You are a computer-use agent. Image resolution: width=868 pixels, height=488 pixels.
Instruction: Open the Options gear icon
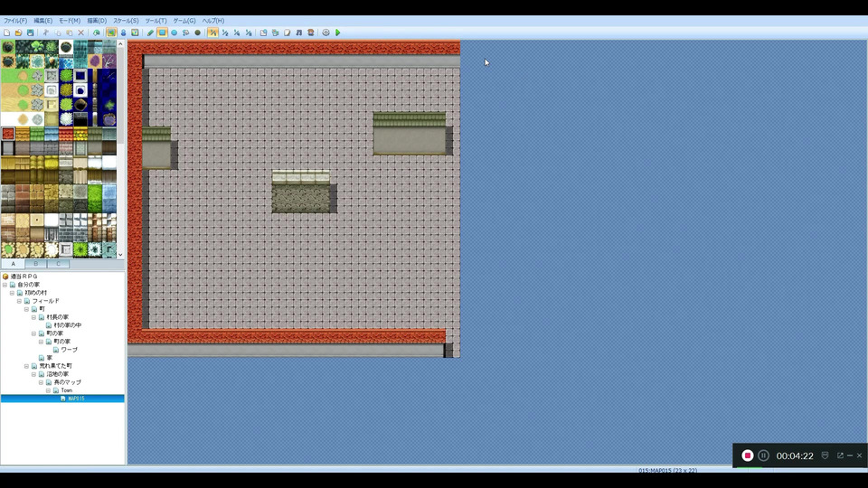[x=326, y=33]
